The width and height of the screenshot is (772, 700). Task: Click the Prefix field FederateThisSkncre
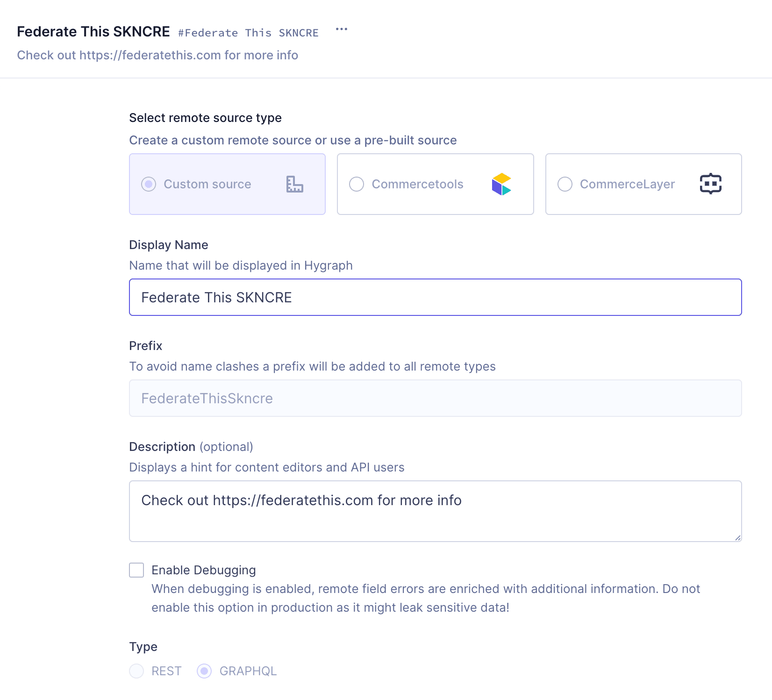click(436, 398)
